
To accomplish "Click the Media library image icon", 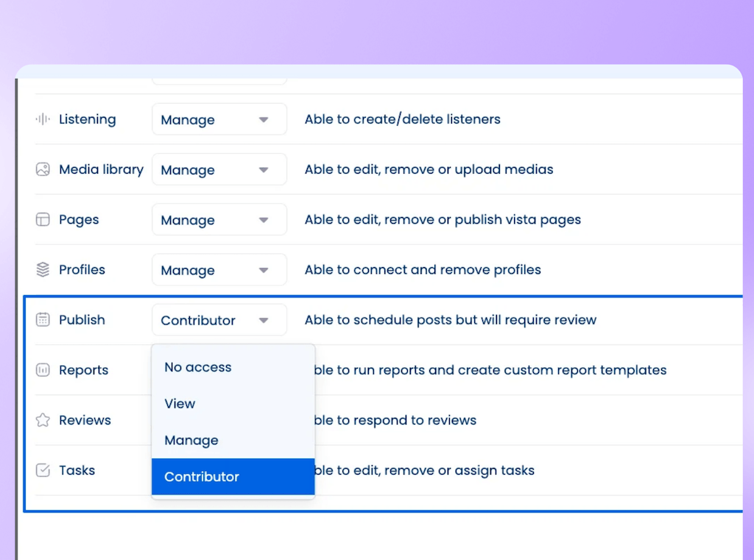I will point(43,169).
